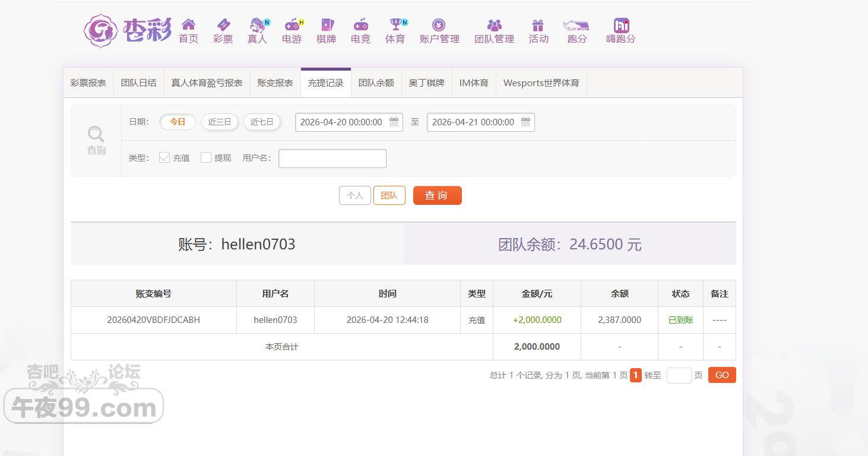Switch to the 真人体育盈亏报表 tab

click(x=207, y=83)
